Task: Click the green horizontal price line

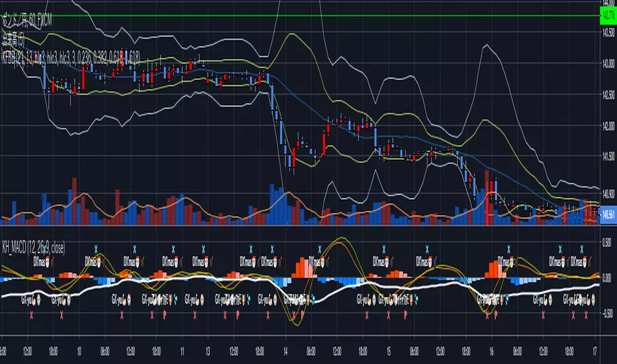Action: [298, 15]
